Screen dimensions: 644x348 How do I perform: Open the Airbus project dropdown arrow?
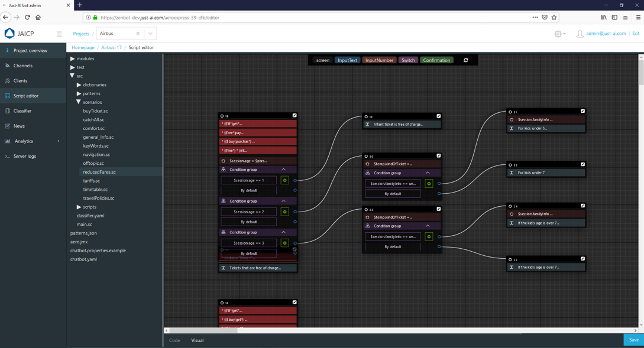coord(150,34)
